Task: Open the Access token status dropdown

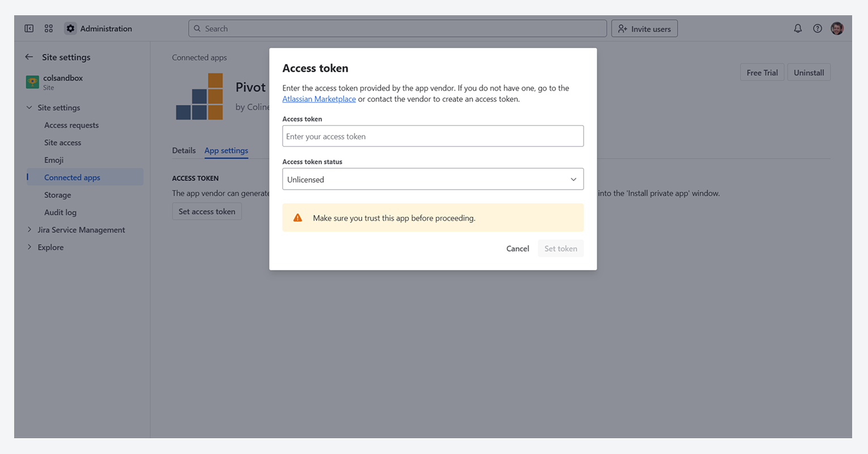Action: click(433, 179)
